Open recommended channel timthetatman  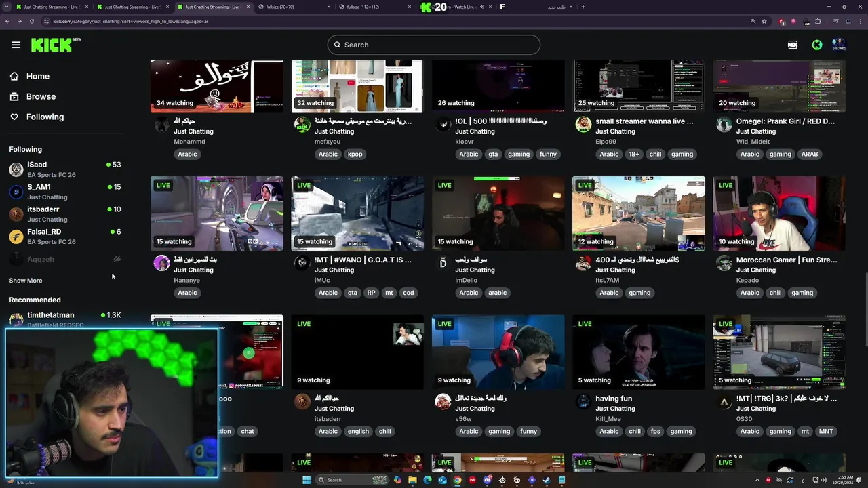click(65, 319)
